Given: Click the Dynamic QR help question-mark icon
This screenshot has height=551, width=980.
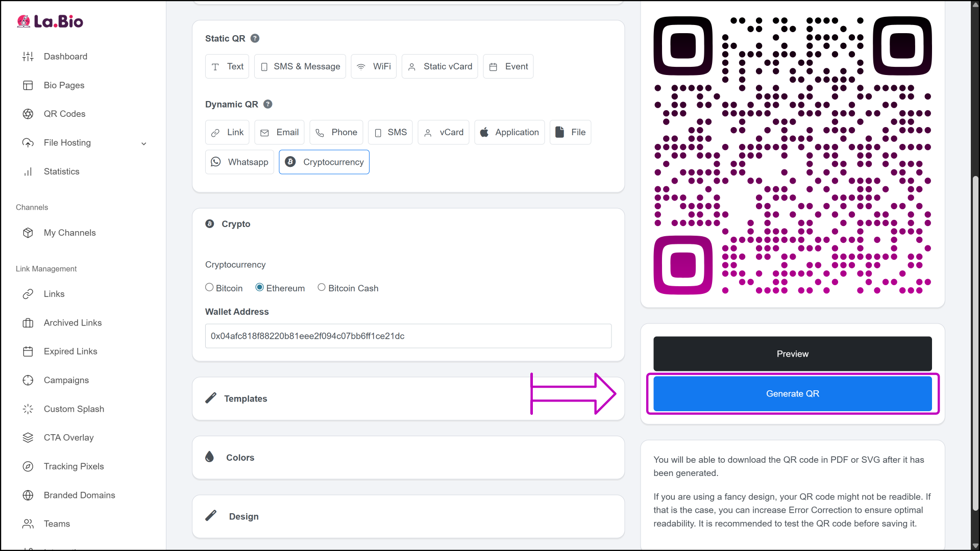Looking at the screenshot, I should [268, 104].
